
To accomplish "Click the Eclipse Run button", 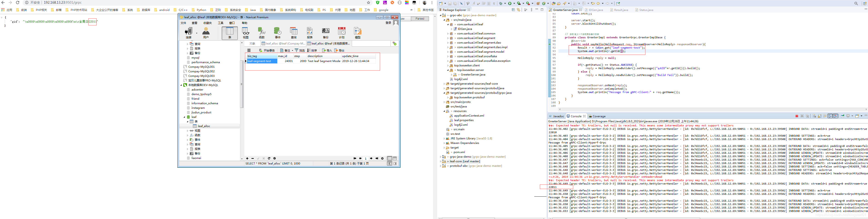I will (x=510, y=3).
